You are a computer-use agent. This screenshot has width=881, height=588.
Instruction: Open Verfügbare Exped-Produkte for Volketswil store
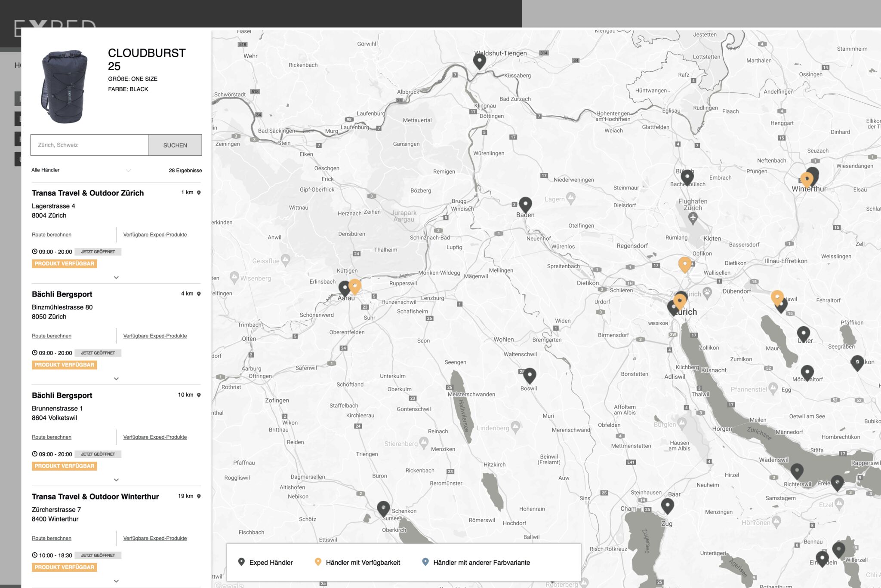(155, 437)
